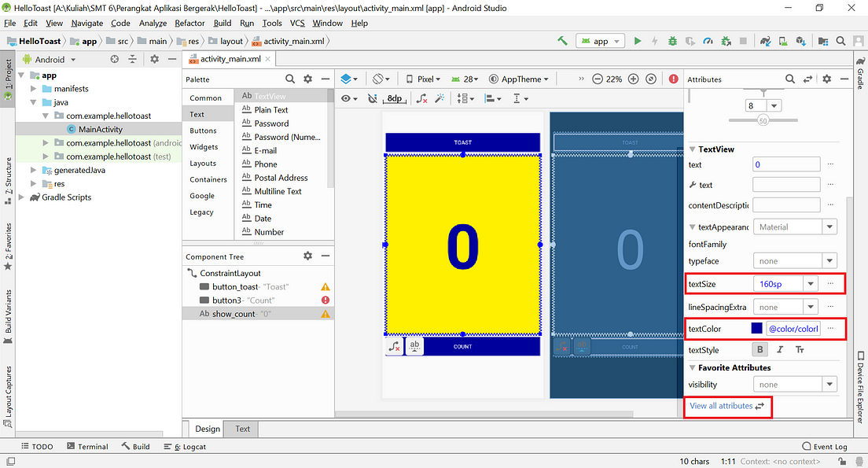Click error icon beside button3 in tree
Image resolution: width=868 pixels, height=468 pixels.
(x=325, y=300)
